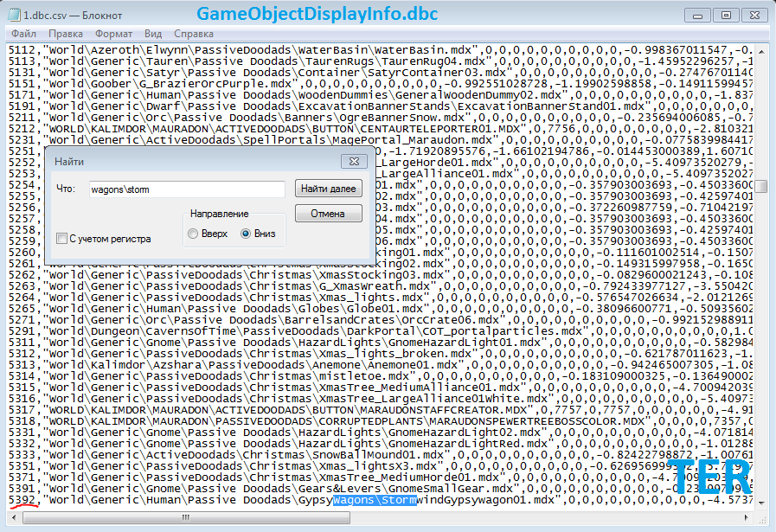
Task: Focus the Что search text field
Action: coord(187,189)
